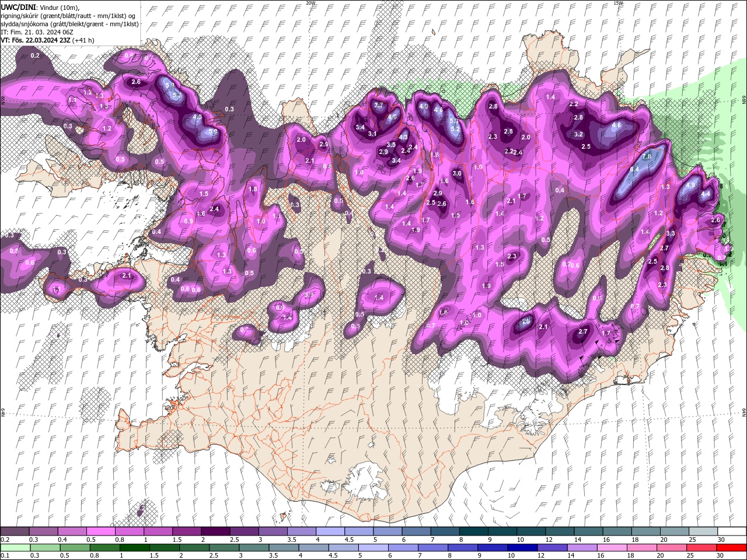The image size is (747, 560).
Task: Click bottom legend swatch between 1 and 1.5
Action: [135, 548]
